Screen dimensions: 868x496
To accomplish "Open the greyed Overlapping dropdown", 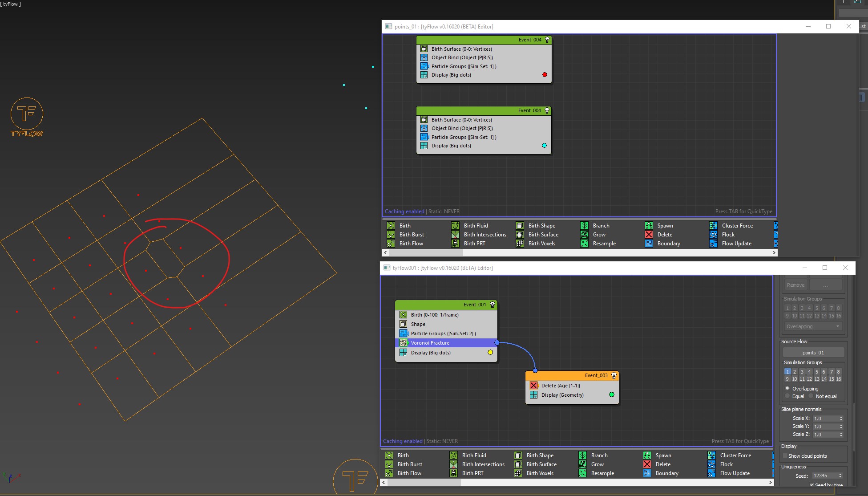I will coord(813,326).
